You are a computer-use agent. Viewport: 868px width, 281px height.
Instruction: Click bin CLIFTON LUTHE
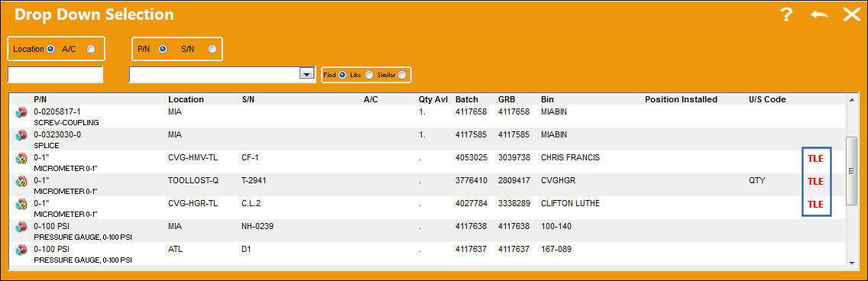pos(570,203)
